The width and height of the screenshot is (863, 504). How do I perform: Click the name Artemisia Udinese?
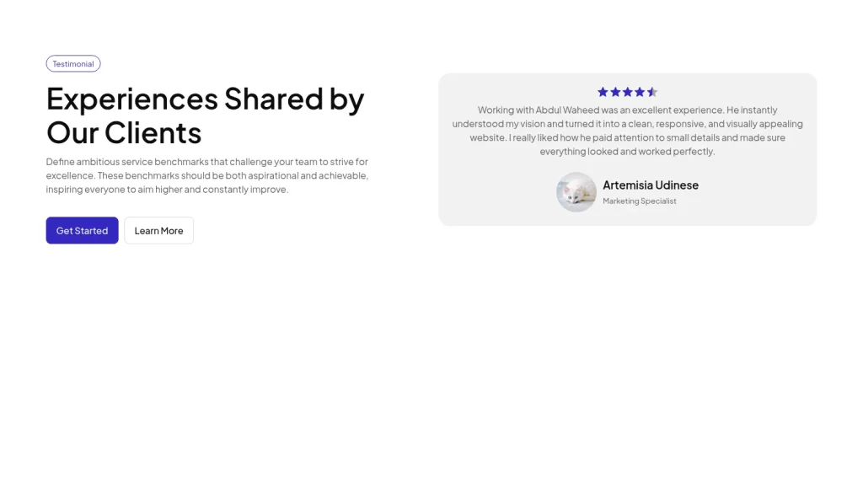click(651, 185)
